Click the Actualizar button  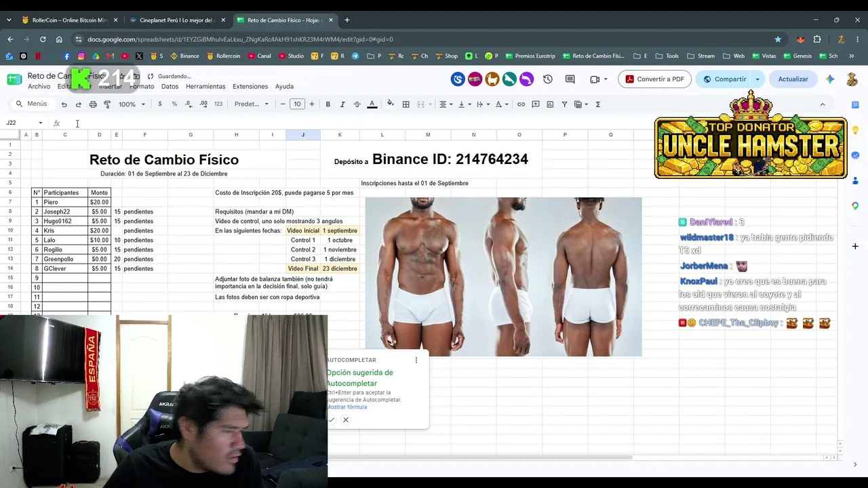click(x=793, y=79)
